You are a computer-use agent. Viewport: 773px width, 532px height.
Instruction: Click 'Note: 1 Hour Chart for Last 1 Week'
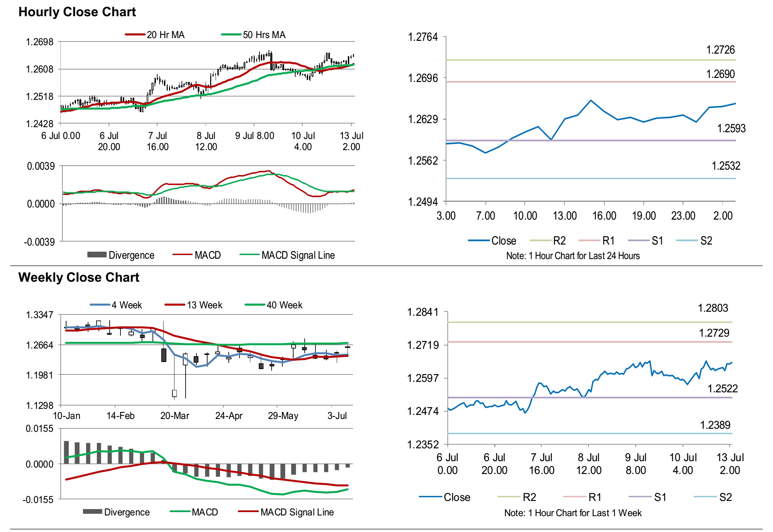pyautogui.click(x=573, y=513)
